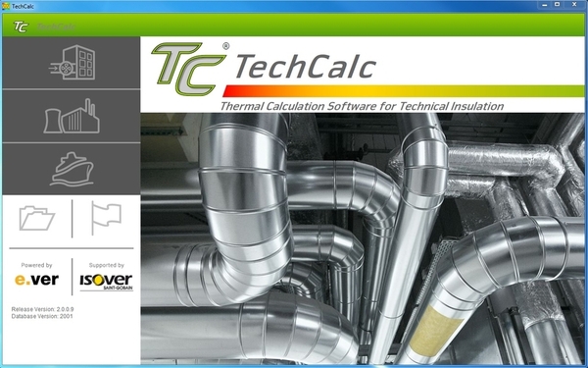This screenshot has height=368, width=588.
Task: Click the e.ver logo
Action: [x=37, y=280]
